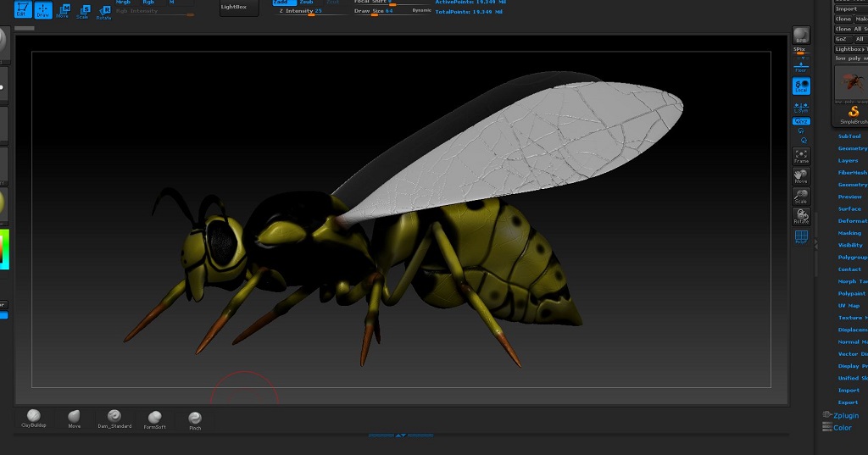The width and height of the screenshot is (868, 455).
Task: Open the UV Map section
Action: pos(849,306)
